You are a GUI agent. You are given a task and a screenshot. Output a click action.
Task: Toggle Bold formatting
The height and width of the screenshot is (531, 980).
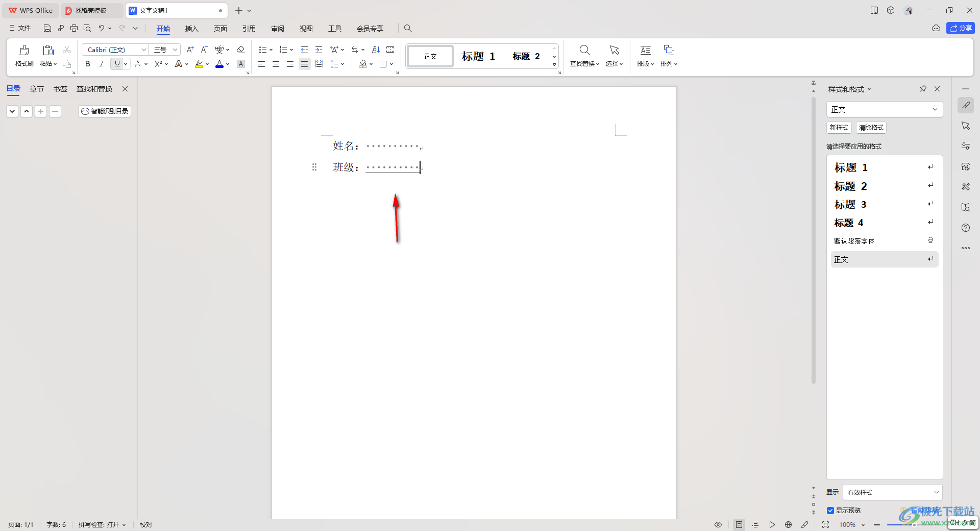(87, 64)
